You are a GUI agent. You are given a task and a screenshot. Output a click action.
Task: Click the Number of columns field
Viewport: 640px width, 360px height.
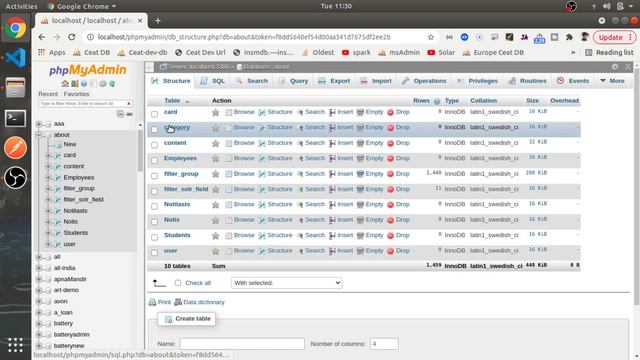[x=384, y=344]
